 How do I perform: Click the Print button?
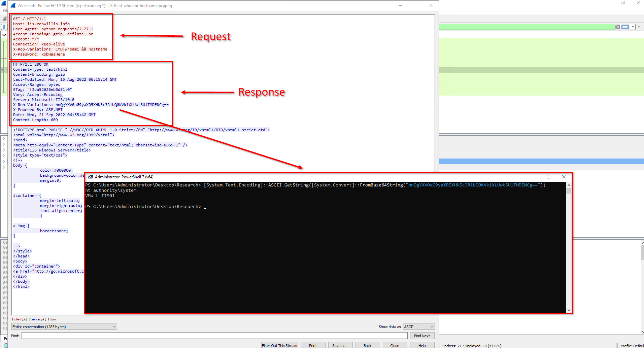click(313, 345)
